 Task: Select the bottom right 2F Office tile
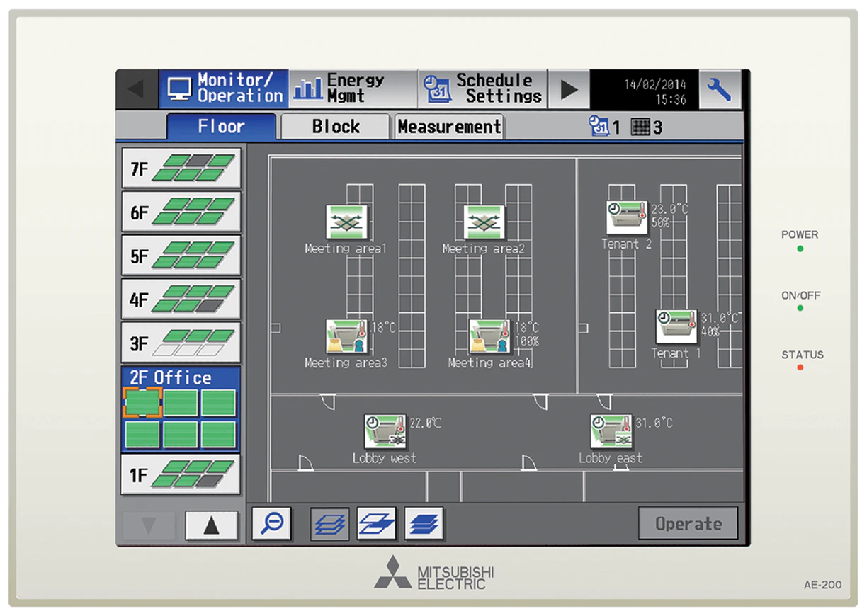point(219,434)
